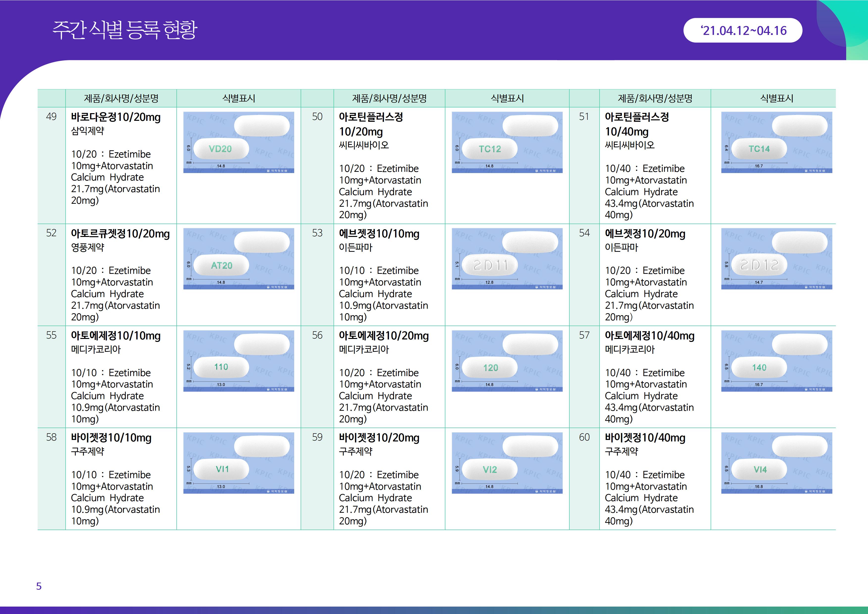This screenshot has height=614, width=868.
Task: Click the date range badge '21.04.12~04.16
Action: [x=743, y=31]
